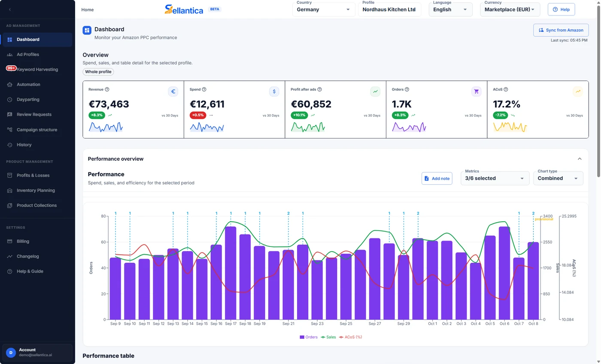Open the Language dropdown showing English
This screenshot has width=601, height=364.
[x=450, y=9]
